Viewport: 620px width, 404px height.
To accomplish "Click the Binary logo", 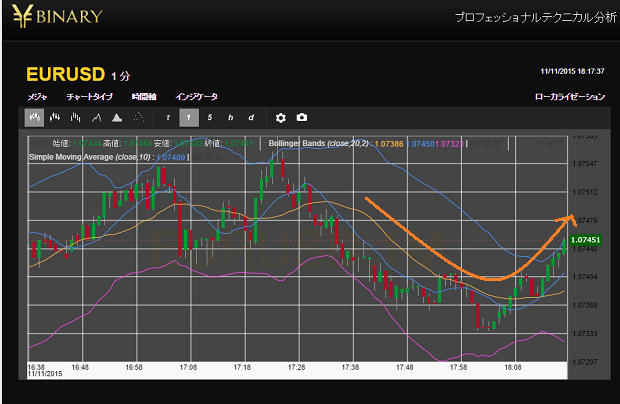I will [57, 16].
